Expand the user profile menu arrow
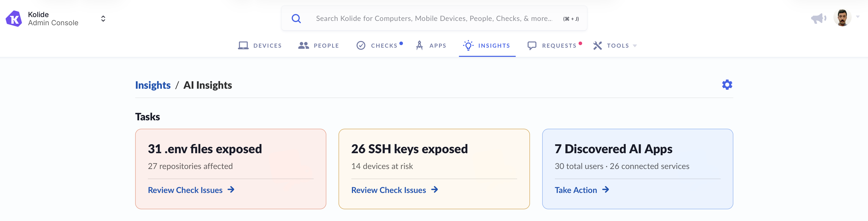The height and width of the screenshot is (221, 868). pos(858,17)
